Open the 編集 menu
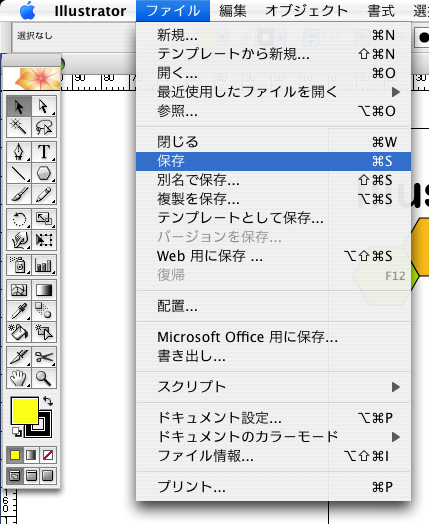The image size is (429, 524). [233, 11]
